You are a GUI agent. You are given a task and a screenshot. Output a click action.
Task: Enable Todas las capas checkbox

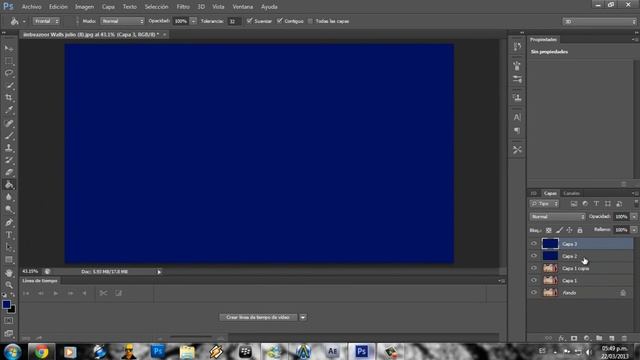click(x=310, y=21)
